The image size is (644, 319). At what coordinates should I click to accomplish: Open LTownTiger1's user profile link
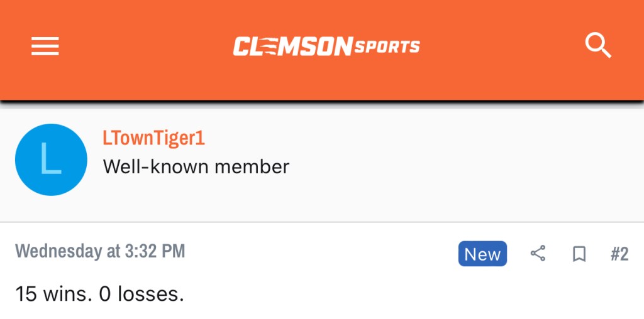(x=153, y=139)
